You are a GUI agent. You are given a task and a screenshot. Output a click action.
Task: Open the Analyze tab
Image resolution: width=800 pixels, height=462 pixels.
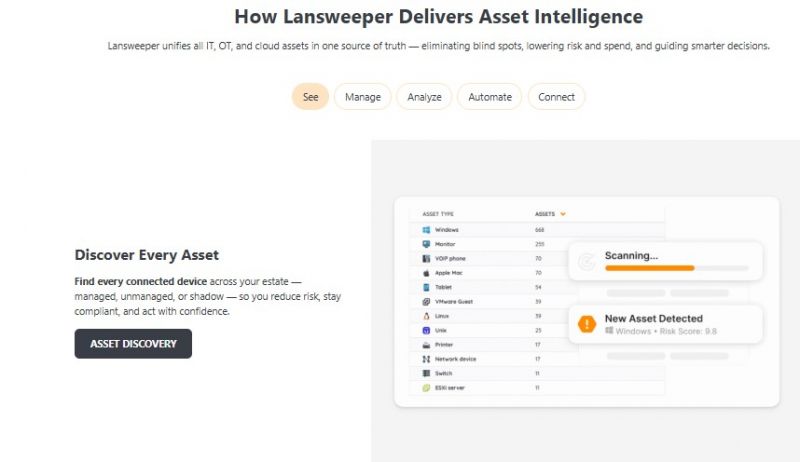tap(424, 96)
